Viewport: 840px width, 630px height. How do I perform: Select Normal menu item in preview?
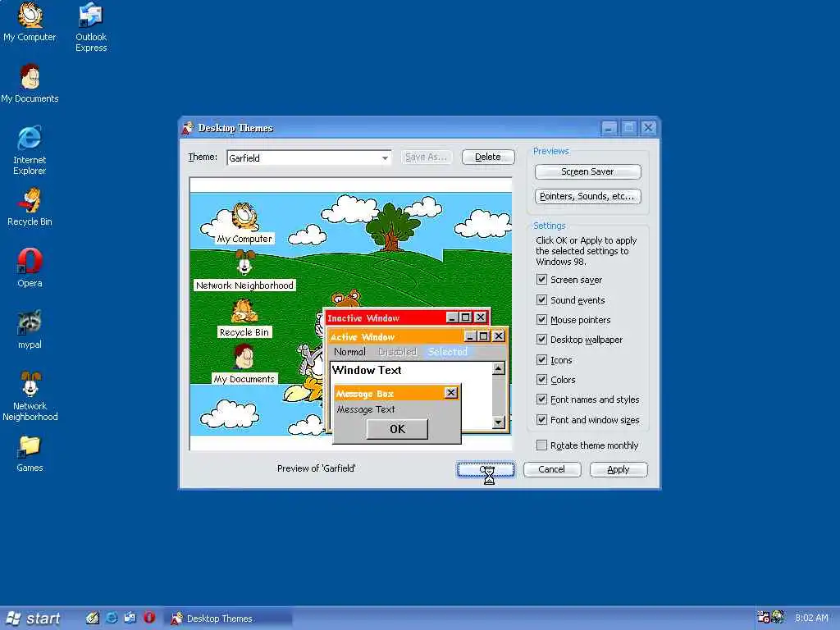(x=349, y=352)
